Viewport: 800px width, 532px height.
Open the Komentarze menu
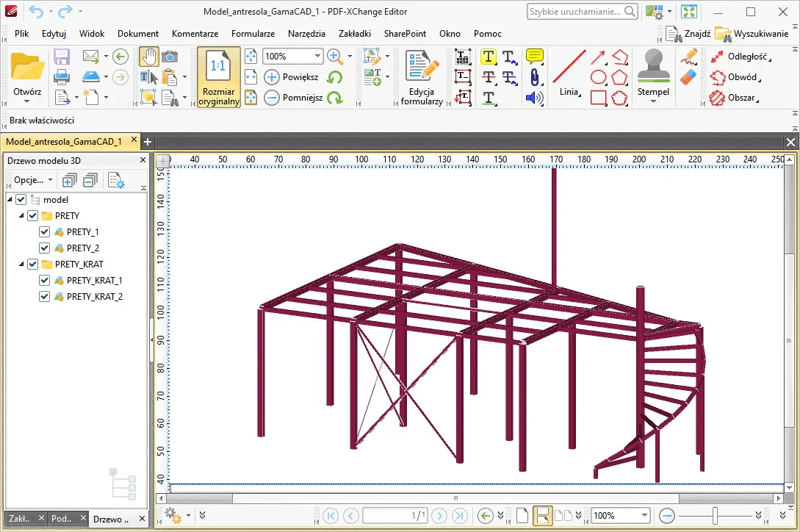click(195, 34)
